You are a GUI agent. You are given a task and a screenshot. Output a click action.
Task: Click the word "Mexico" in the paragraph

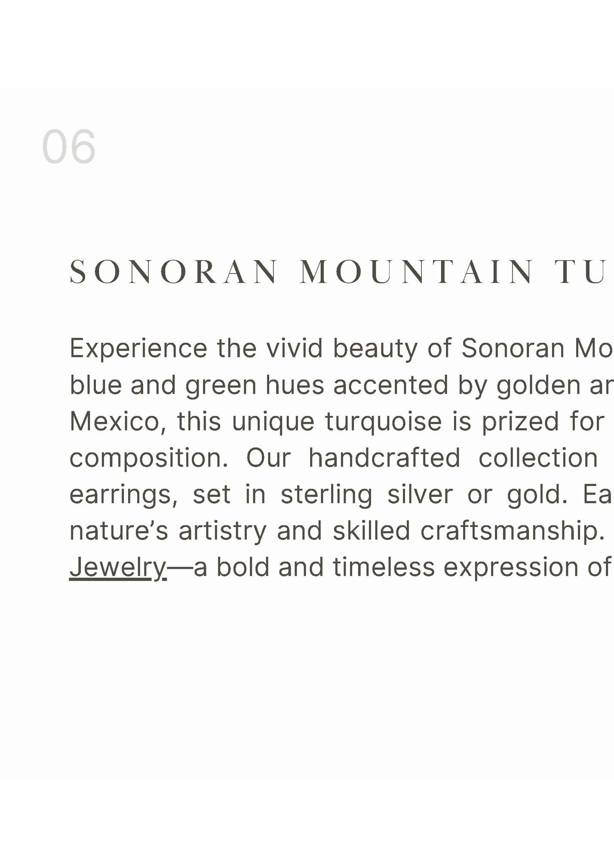click(117, 422)
